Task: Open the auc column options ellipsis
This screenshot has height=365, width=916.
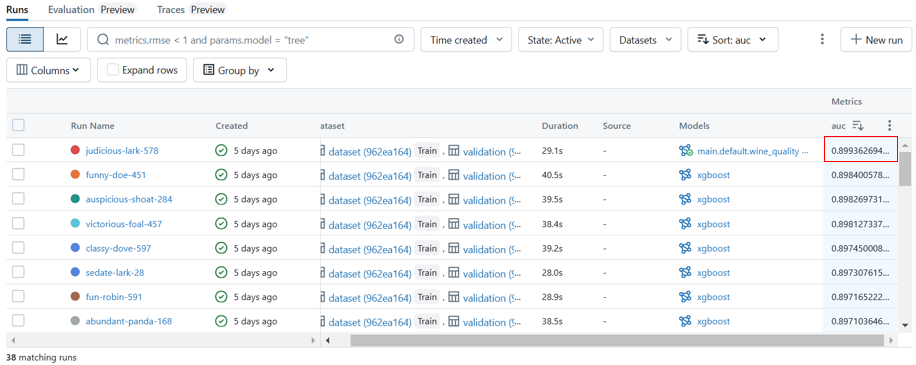Action: click(889, 126)
